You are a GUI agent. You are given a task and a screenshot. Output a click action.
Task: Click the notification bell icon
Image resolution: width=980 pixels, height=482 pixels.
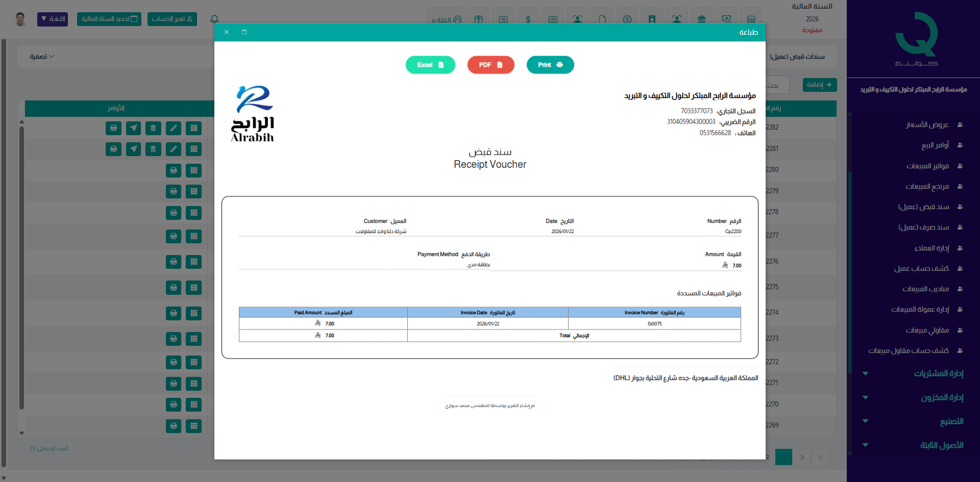pos(214,19)
